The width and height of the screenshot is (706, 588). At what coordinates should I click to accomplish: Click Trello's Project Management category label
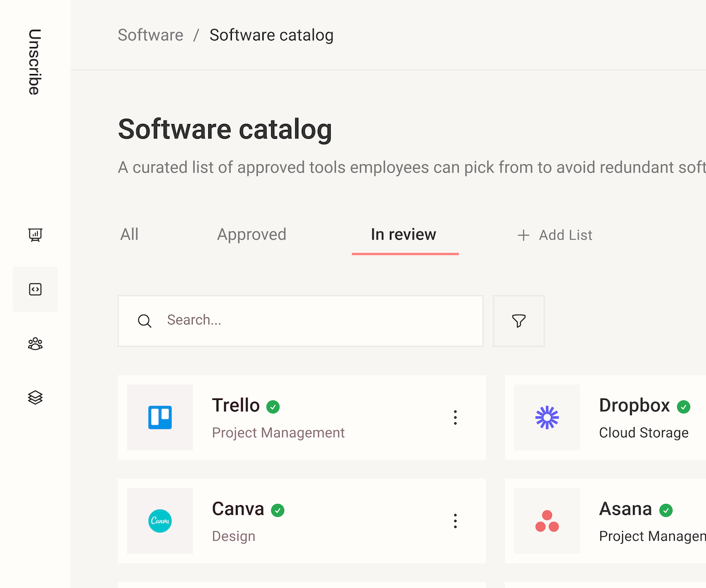(278, 433)
